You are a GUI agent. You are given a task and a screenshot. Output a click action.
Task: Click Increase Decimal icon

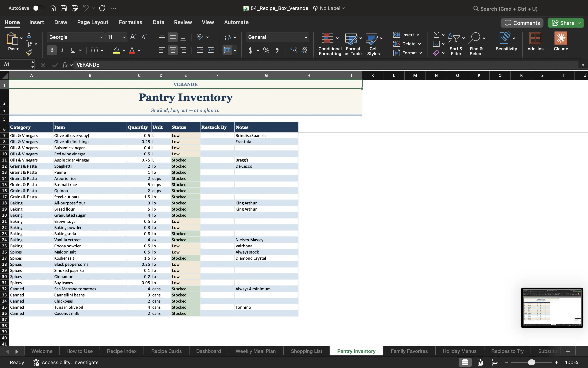click(x=293, y=50)
